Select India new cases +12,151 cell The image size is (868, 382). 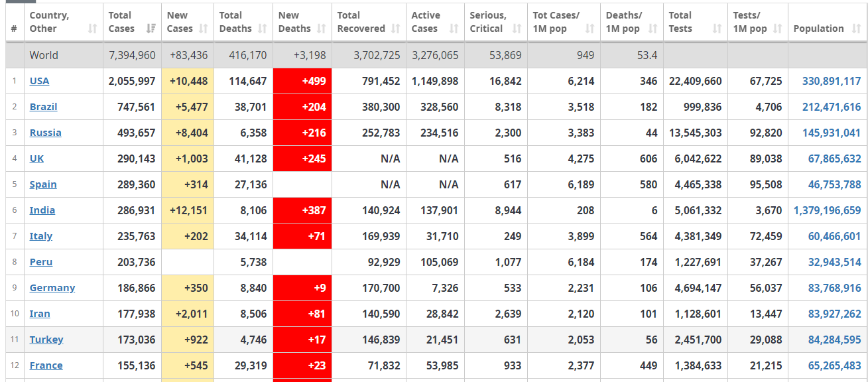[188, 210]
